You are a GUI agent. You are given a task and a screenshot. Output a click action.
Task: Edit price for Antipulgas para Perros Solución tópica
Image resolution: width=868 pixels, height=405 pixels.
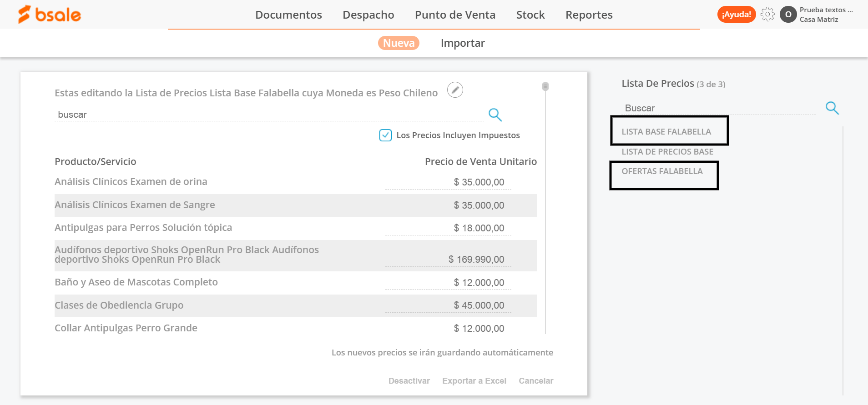448,228
